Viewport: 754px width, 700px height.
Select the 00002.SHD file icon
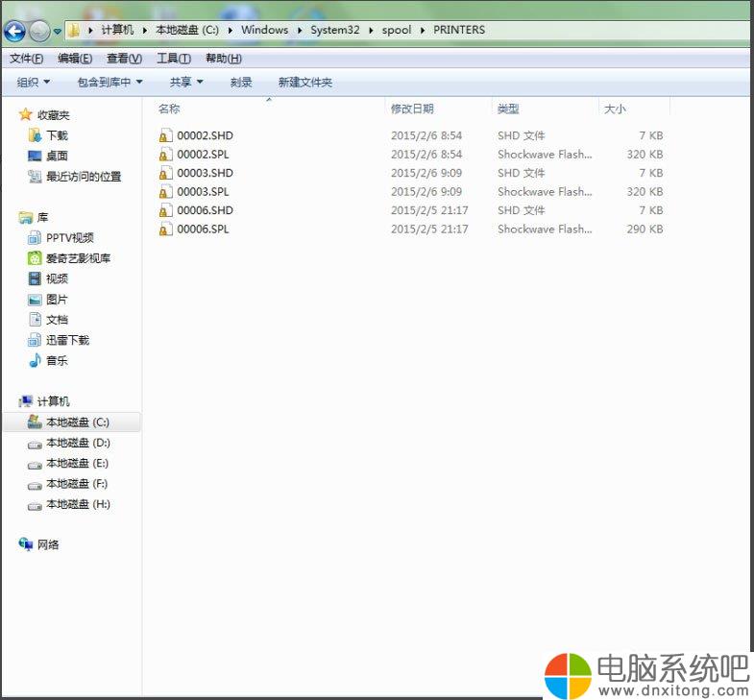click(x=165, y=135)
